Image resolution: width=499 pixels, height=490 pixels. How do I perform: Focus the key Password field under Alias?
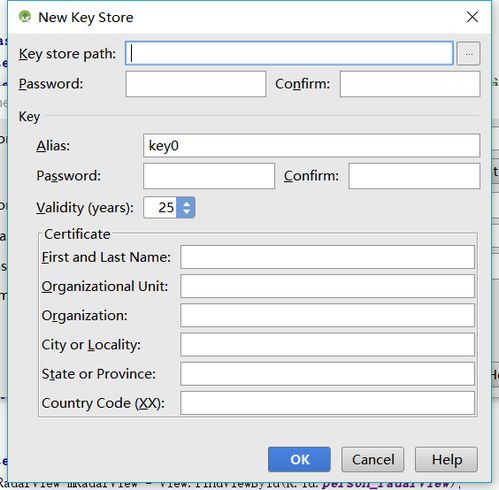[209, 176]
